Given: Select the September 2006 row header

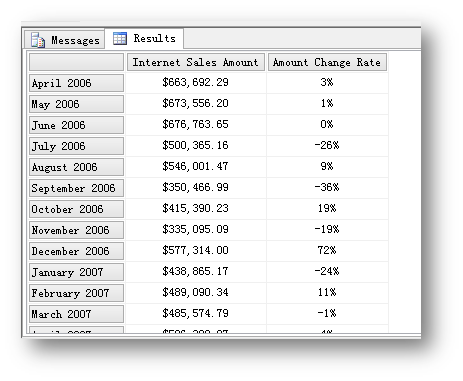Looking at the screenshot, I should (x=76, y=188).
